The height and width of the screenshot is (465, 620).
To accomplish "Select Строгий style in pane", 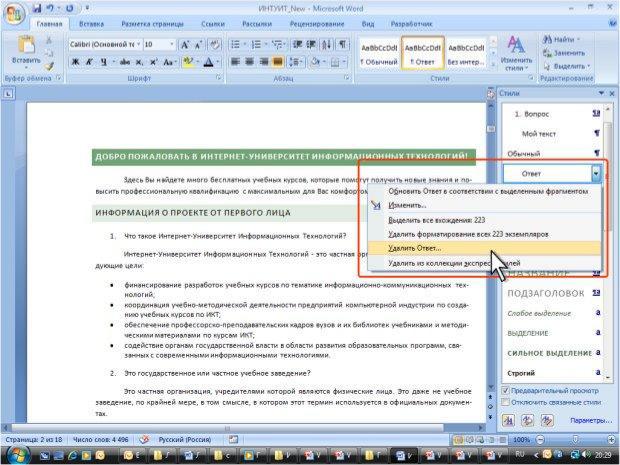I will pyautogui.click(x=553, y=372).
